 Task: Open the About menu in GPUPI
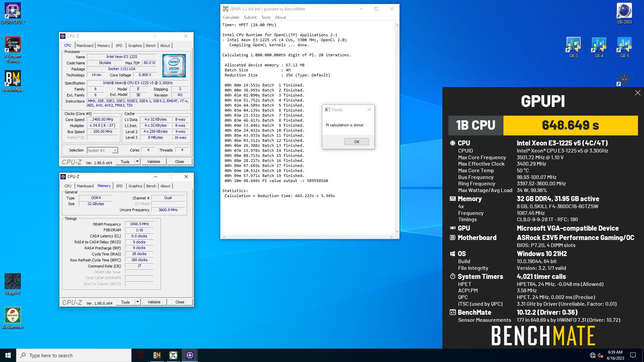[280, 17]
